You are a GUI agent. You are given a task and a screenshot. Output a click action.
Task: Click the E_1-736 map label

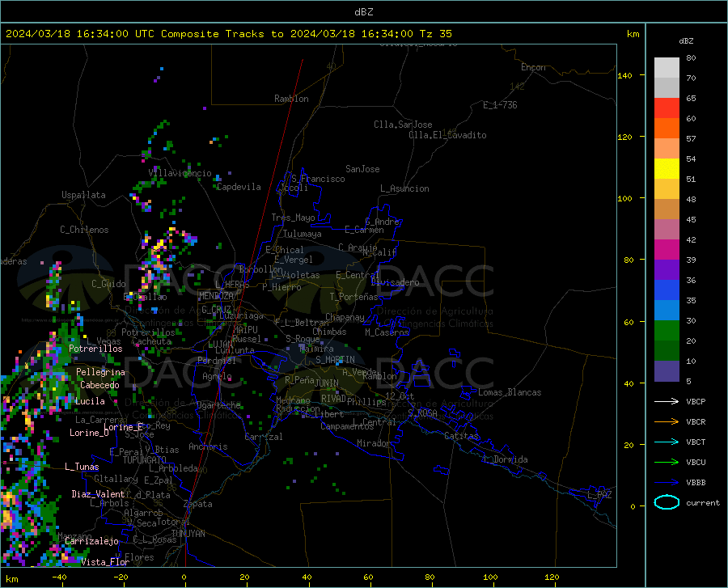(x=500, y=105)
